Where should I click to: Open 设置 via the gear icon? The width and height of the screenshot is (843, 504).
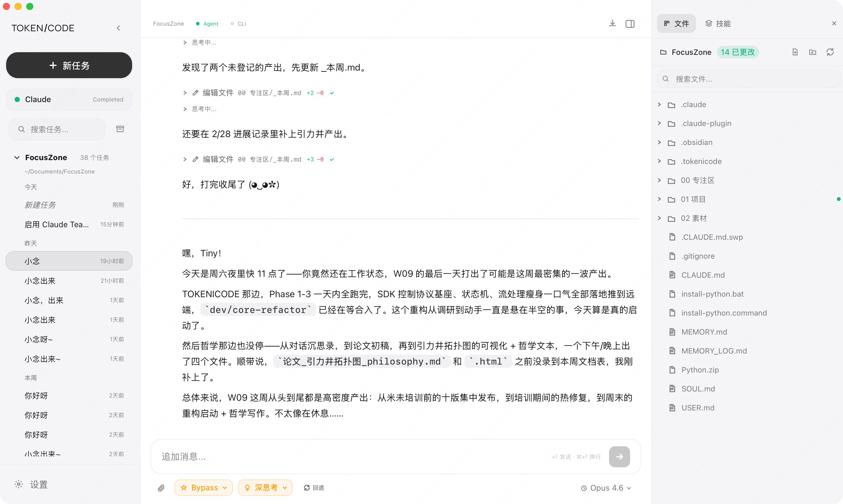point(19,484)
